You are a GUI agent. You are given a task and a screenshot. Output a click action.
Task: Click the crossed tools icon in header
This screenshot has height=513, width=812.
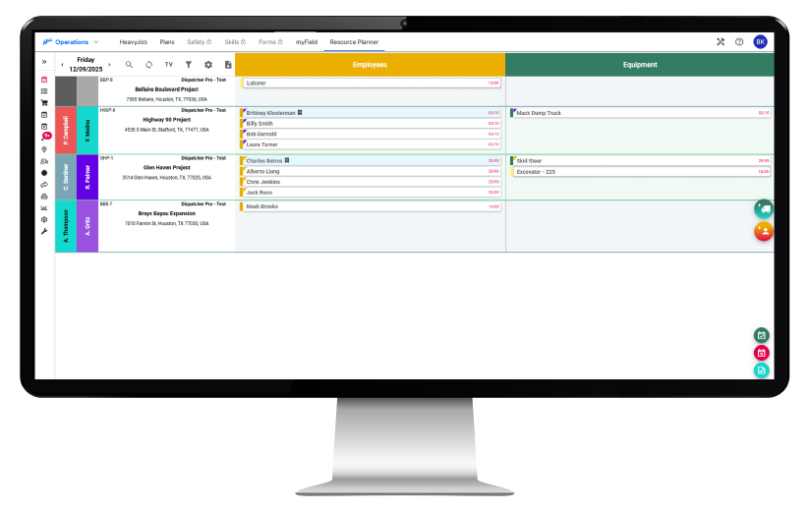(x=720, y=42)
